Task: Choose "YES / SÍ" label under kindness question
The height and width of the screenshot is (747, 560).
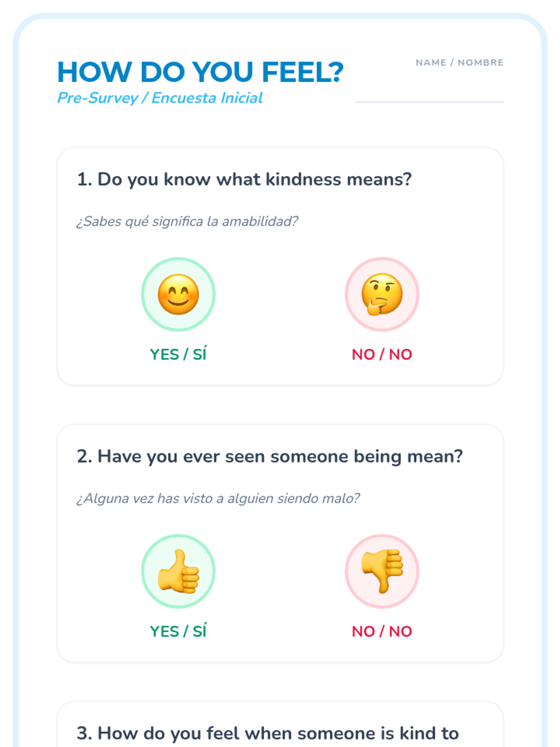Action: [x=178, y=354]
